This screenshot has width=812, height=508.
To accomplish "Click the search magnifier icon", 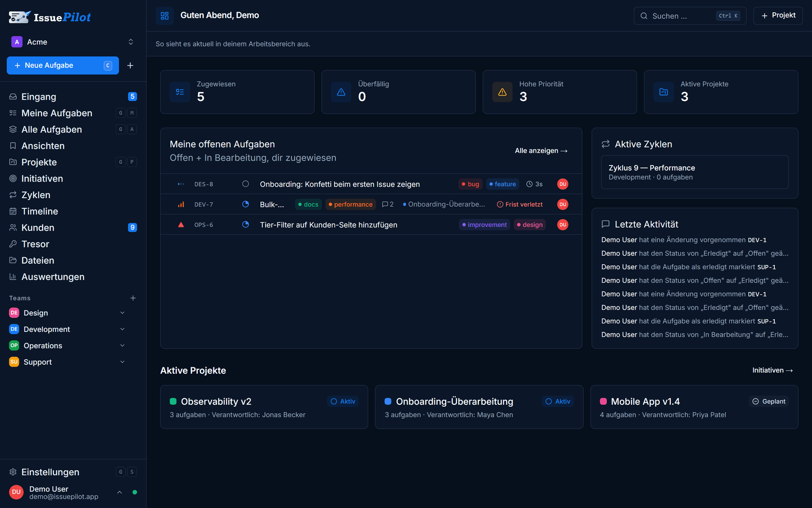I will [x=644, y=16].
